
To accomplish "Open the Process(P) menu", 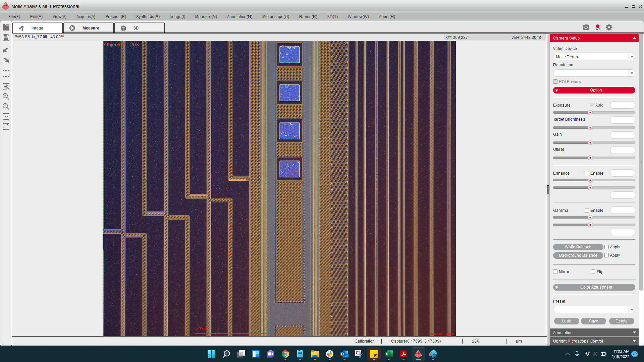I will [x=116, y=17].
